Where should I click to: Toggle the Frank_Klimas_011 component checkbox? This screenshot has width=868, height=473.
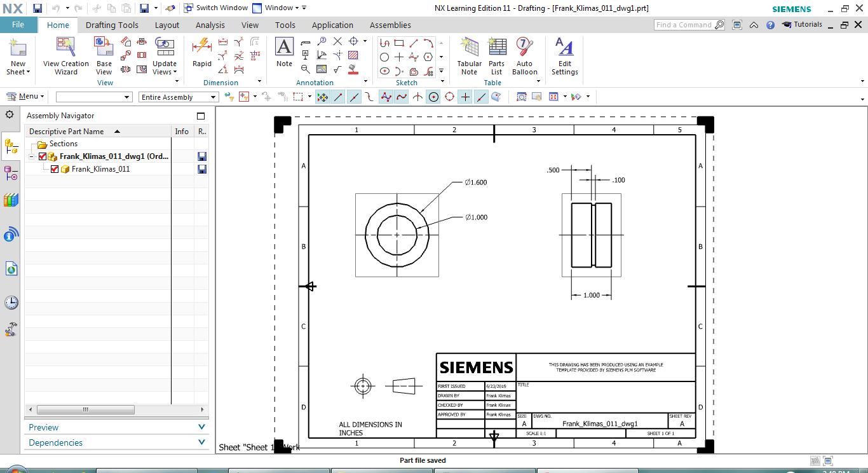55,169
